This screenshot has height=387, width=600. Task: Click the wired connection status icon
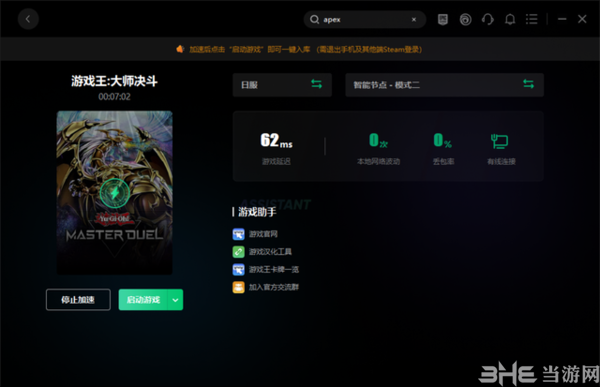point(499,141)
